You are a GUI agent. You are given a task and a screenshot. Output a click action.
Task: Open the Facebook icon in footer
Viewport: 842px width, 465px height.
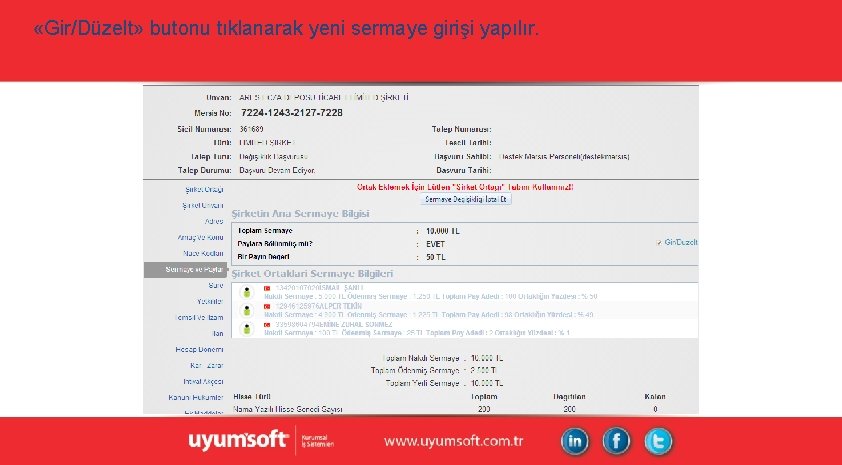click(616, 441)
